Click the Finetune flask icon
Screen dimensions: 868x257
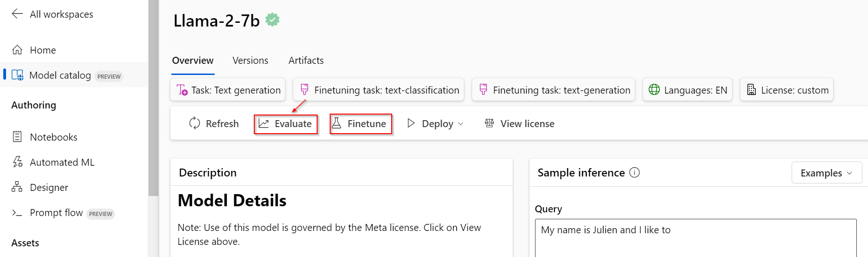(x=337, y=123)
